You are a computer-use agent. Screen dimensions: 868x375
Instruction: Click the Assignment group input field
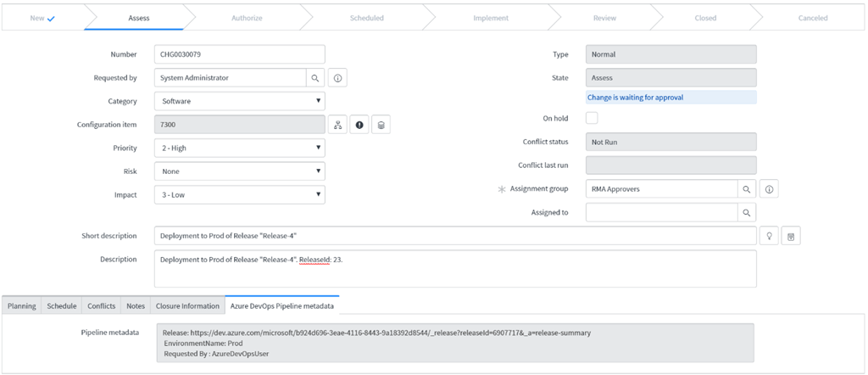[x=661, y=189]
